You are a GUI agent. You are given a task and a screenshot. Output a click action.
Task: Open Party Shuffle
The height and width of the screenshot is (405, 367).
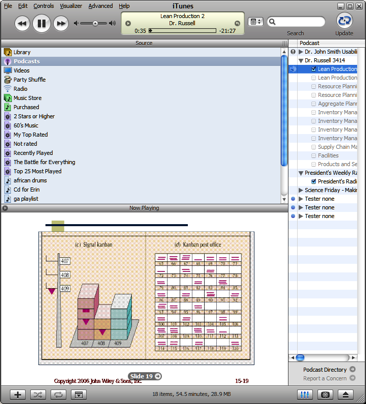pyautogui.click(x=141, y=80)
